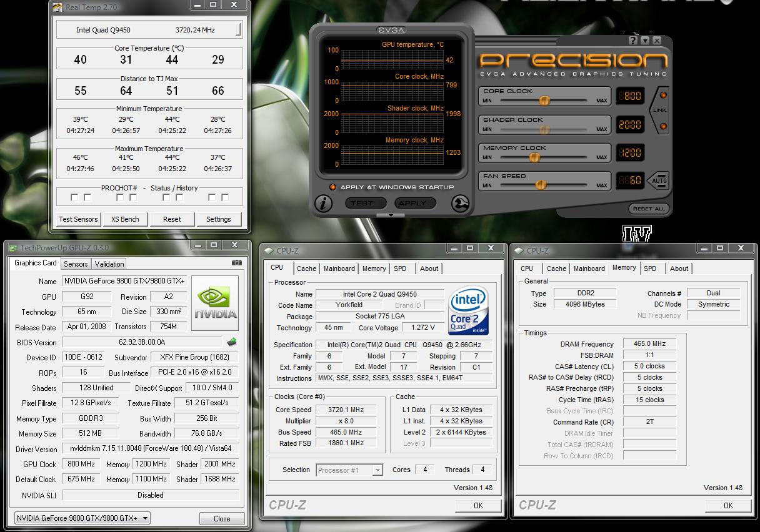Click the Reset button in Real Temp
The height and width of the screenshot is (532, 760).
(x=172, y=219)
